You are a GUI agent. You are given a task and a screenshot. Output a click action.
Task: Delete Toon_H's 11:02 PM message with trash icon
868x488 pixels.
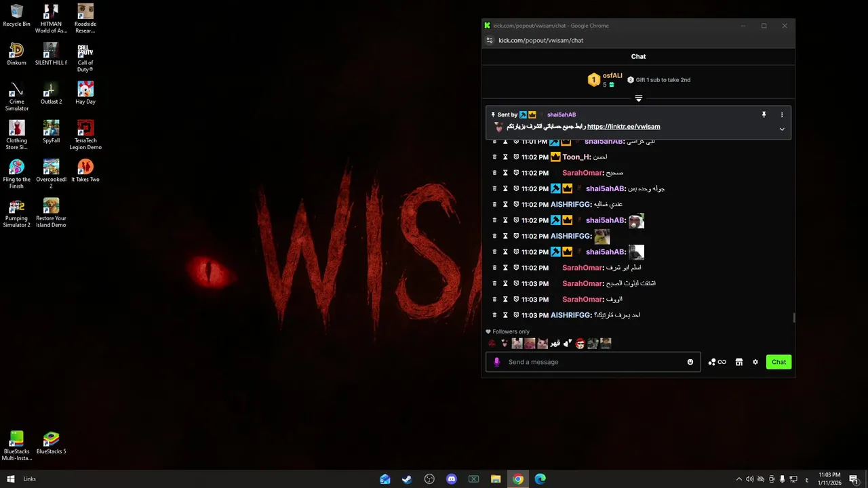[494, 157]
